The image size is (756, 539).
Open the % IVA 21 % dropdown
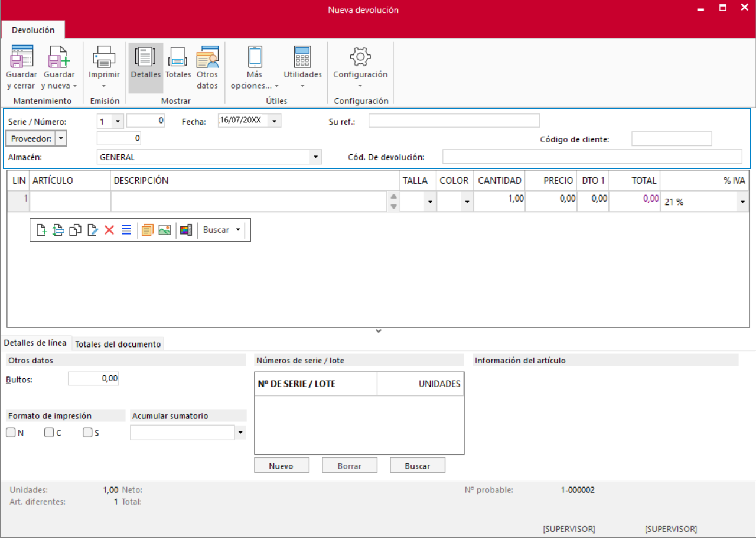click(742, 202)
